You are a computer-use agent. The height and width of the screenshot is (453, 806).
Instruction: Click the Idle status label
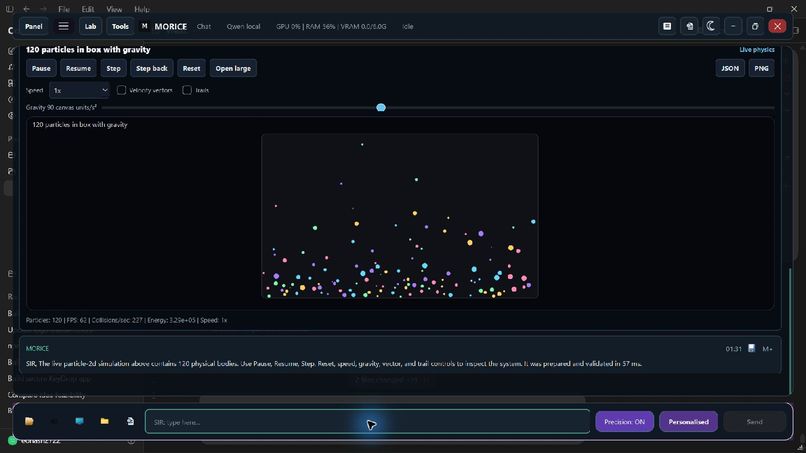point(408,26)
